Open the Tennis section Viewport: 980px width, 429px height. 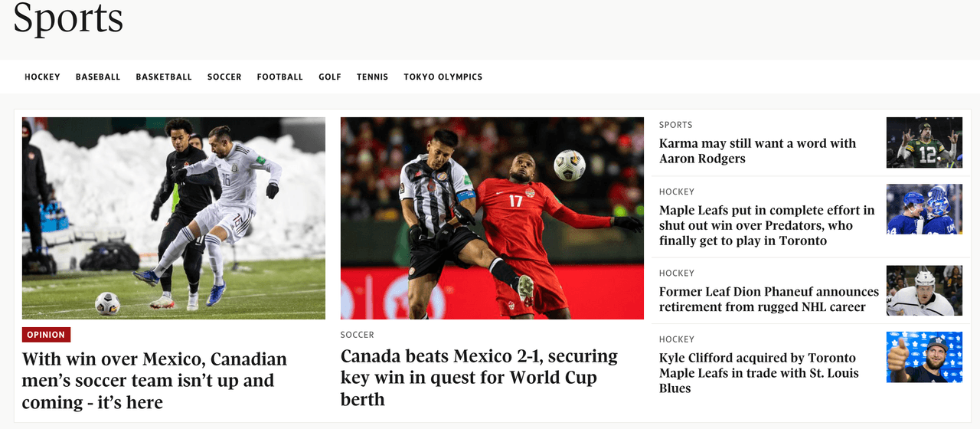pos(372,77)
